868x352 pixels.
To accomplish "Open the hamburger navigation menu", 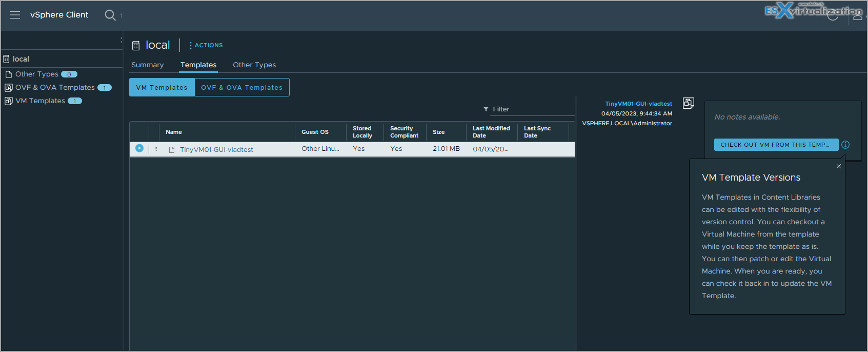I will (15, 15).
